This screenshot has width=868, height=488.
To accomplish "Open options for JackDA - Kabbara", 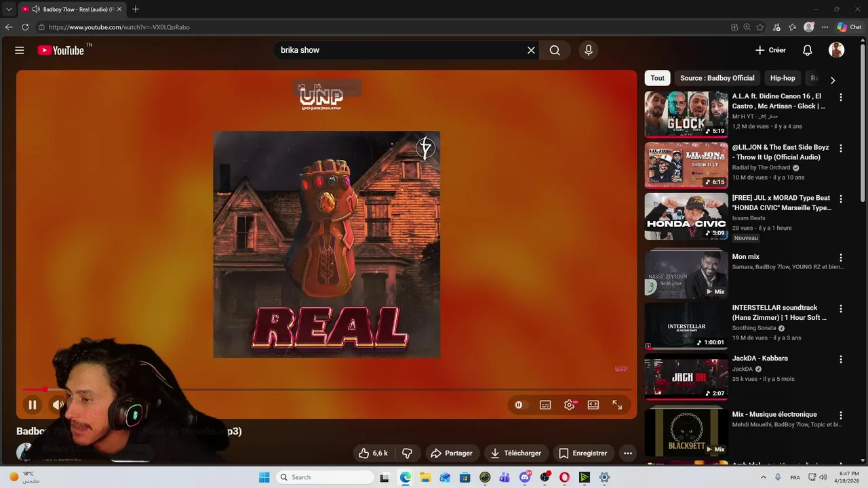I will pyautogui.click(x=841, y=360).
